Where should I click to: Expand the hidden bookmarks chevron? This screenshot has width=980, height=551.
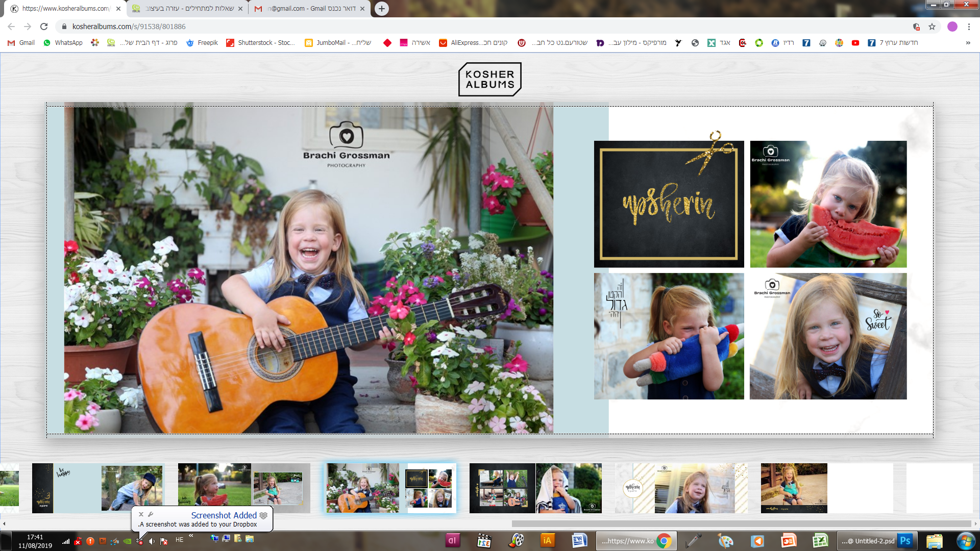point(968,43)
